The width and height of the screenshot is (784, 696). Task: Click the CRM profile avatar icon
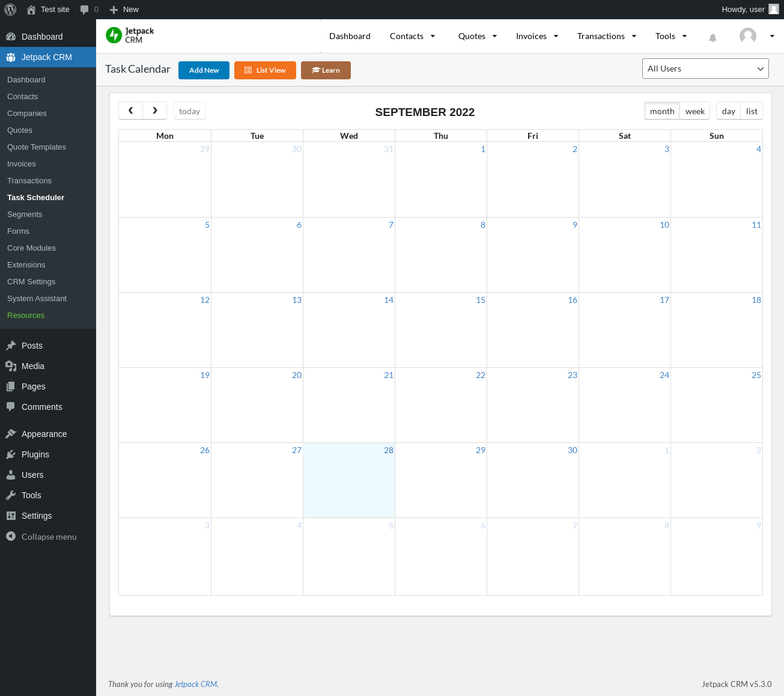[x=748, y=36]
